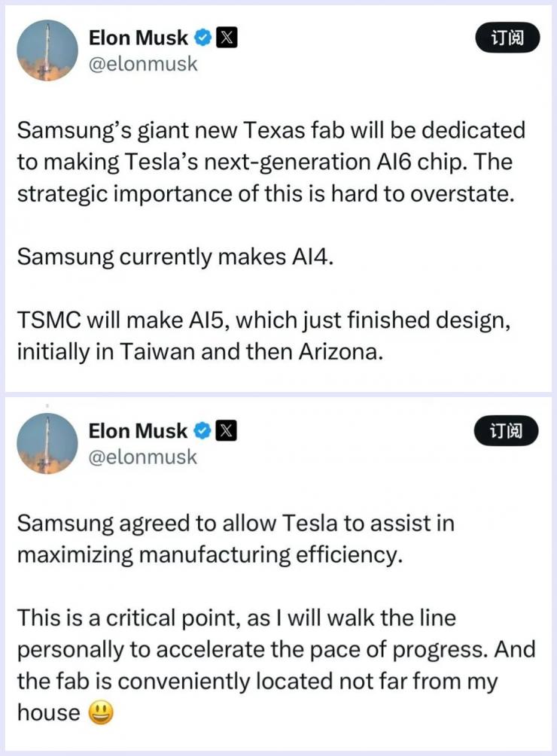Viewport: 557px width, 756px height.
Task: Click the paragraph about maximizing manufacturing efficiency
Action: tap(235, 538)
